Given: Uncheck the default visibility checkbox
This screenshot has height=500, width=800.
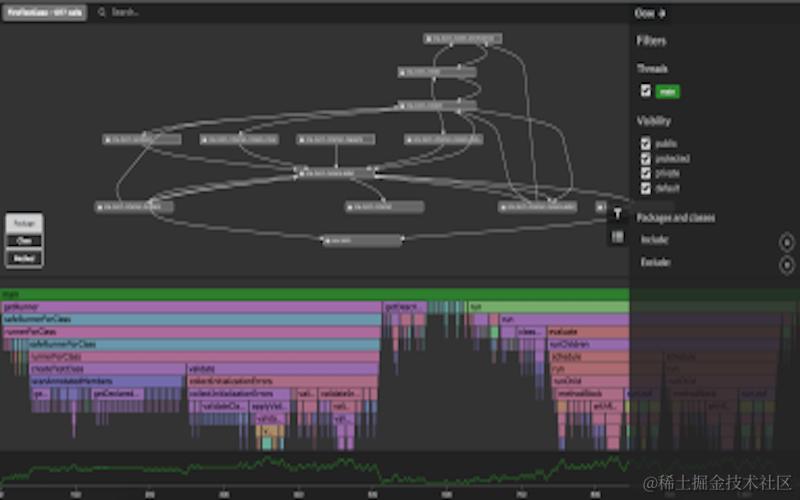Looking at the screenshot, I should pos(645,188).
